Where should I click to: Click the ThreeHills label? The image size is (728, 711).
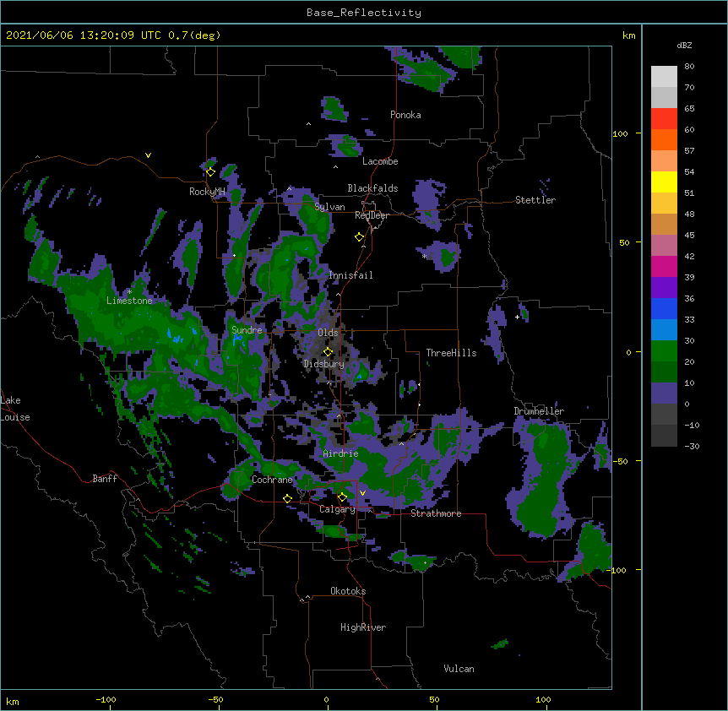tap(451, 353)
